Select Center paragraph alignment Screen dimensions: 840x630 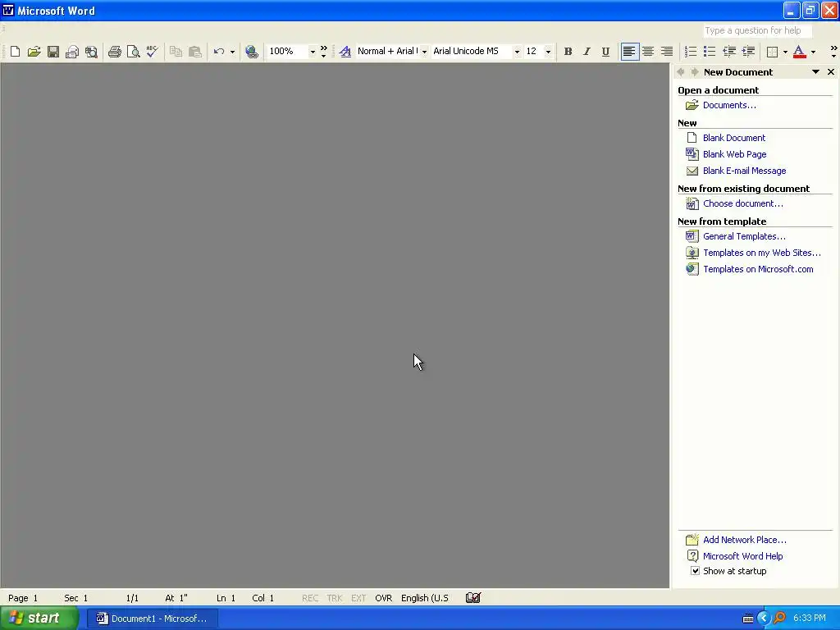point(648,52)
